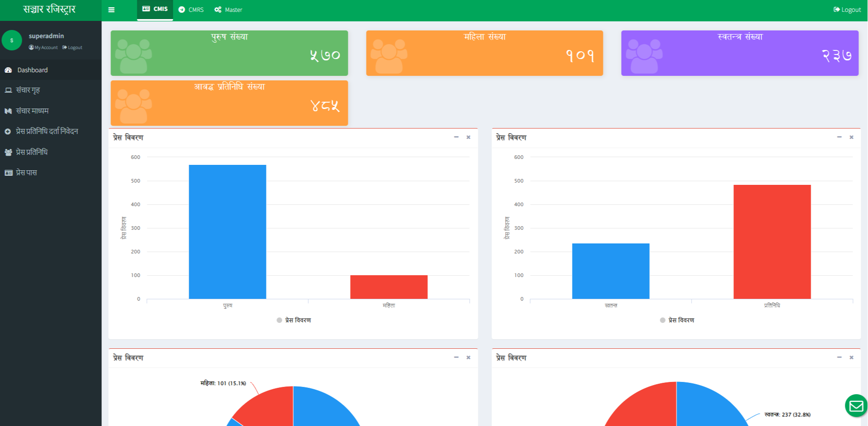
Task: Click the पुरुष संख्या green card
Action: [x=229, y=53]
